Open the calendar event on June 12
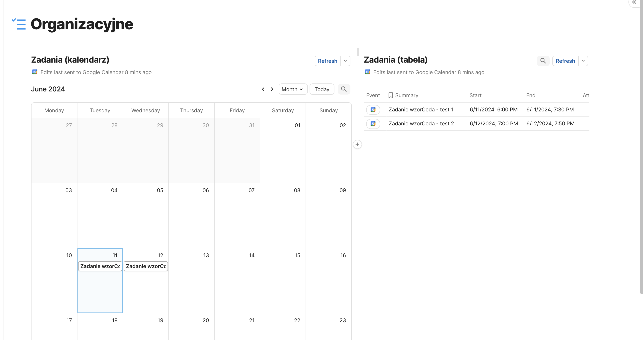This screenshot has width=644, height=340. [x=146, y=266]
